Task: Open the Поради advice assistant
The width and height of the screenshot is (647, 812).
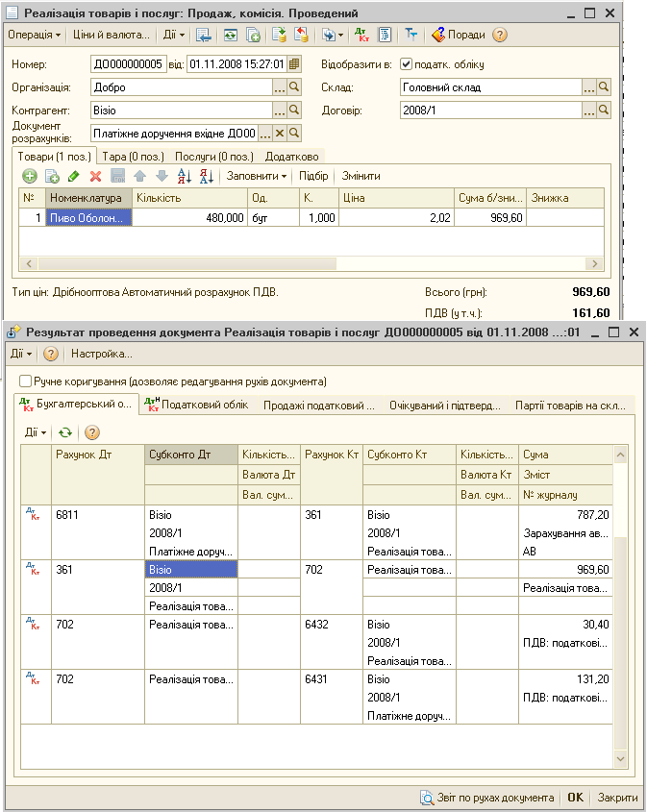Action: (x=459, y=35)
